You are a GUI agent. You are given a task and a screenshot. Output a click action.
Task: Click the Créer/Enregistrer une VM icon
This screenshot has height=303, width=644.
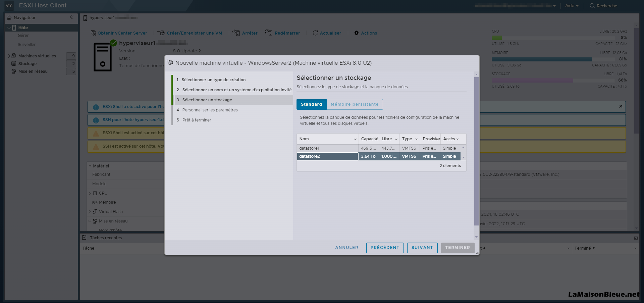click(161, 33)
